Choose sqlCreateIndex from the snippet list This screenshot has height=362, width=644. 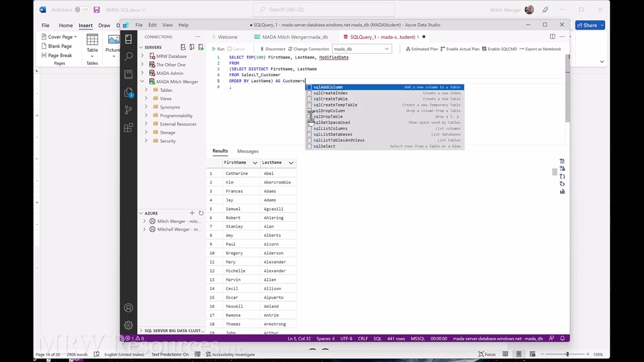[x=384, y=93]
